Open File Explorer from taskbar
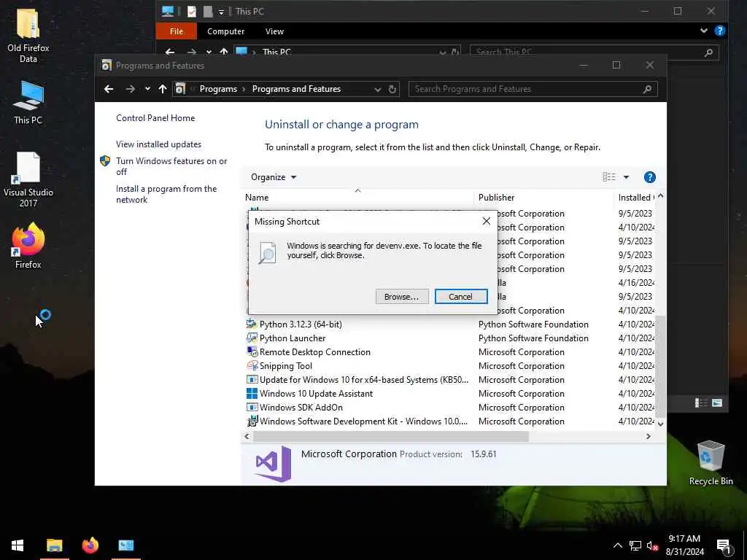The height and width of the screenshot is (560, 747). 54,545
